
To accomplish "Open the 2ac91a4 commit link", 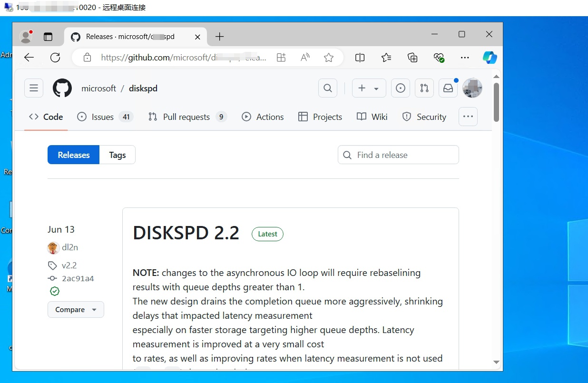I will 78,278.
